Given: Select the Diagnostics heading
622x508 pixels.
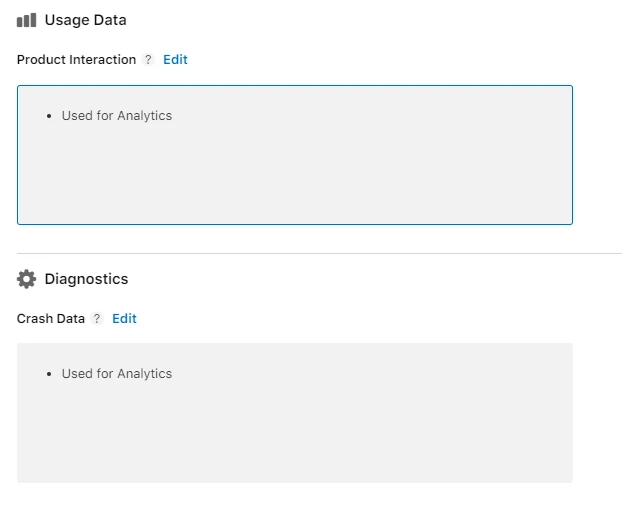Looking at the screenshot, I should coord(86,279).
